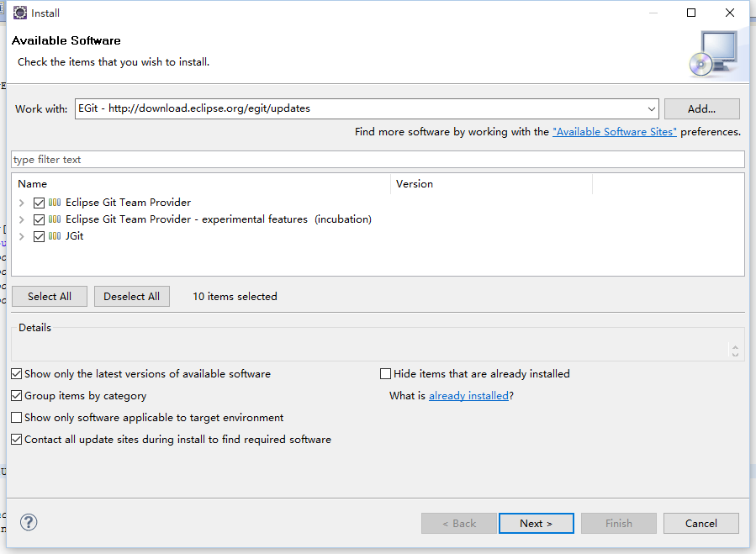Close the Install dialog window

(730, 13)
